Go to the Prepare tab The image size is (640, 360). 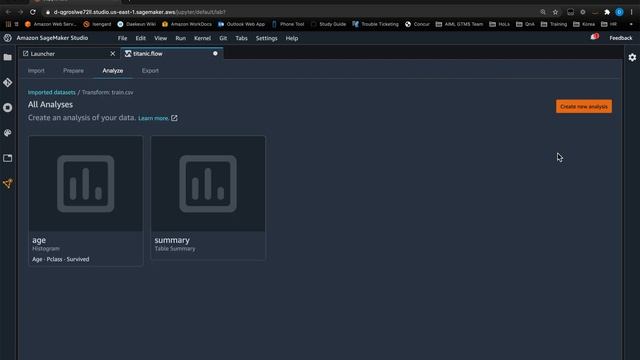pyautogui.click(x=73, y=71)
